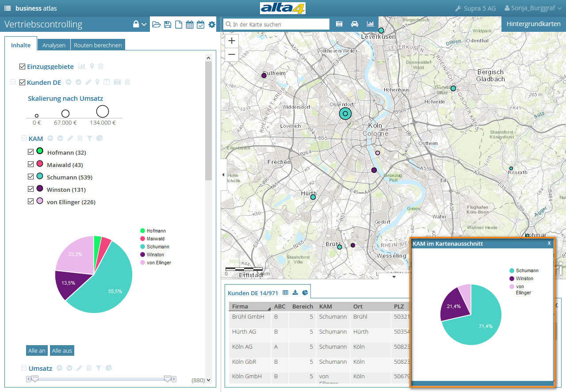Open project settings gear icon
This screenshot has width=566, height=392.
212,24
